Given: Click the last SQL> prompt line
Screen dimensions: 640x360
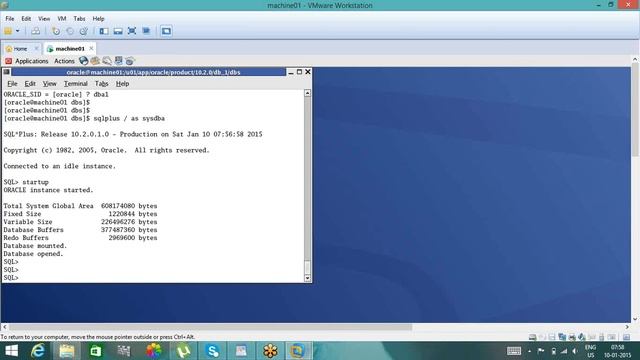Looking at the screenshot, I should pyautogui.click(x=11, y=278).
